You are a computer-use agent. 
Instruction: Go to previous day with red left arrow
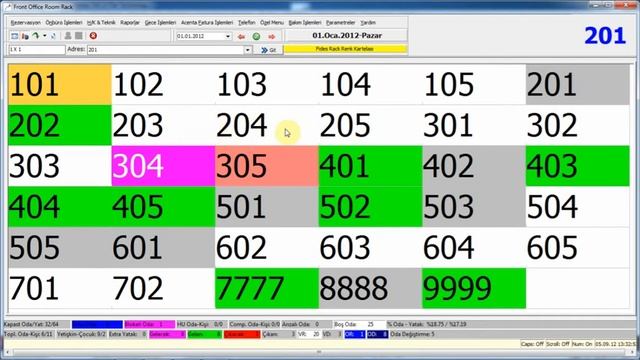[x=241, y=37]
